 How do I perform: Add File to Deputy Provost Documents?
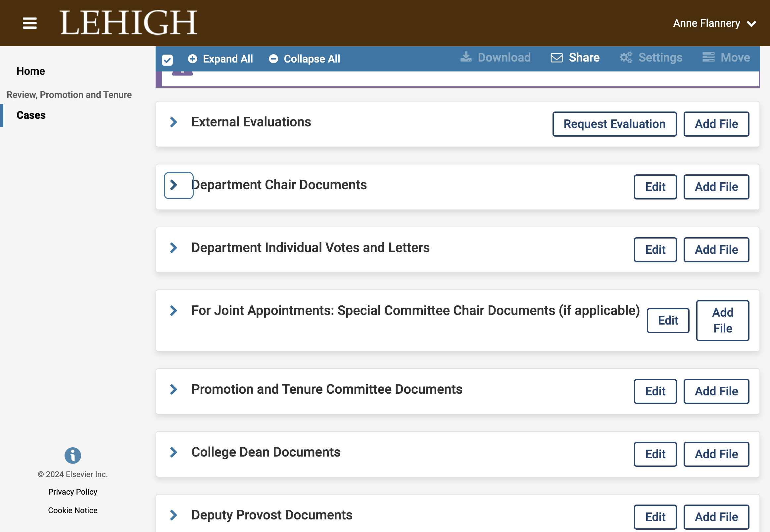[x=716, y=517]
